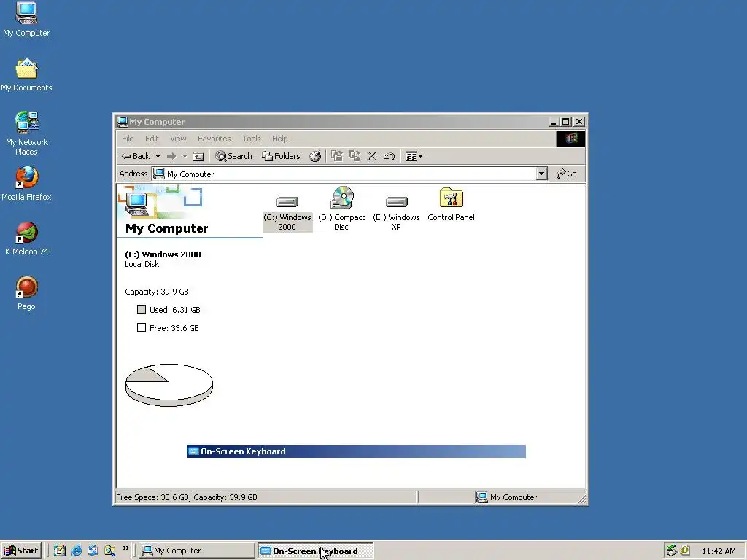The width and height of the screenshot is (747, 560).
Task: Click the folder search Quick Launch icon
Action: tap(109, 551)
